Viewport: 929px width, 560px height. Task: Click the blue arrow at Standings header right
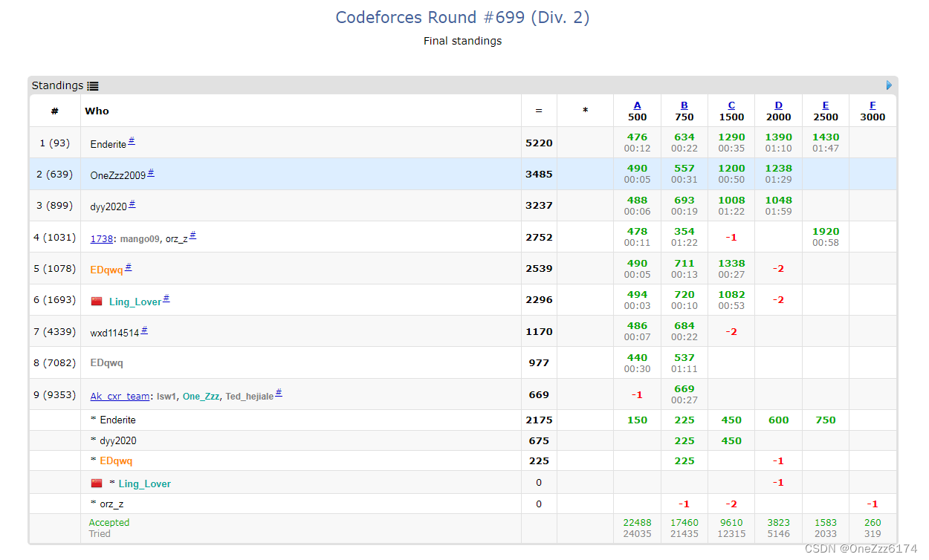(890, 85)
